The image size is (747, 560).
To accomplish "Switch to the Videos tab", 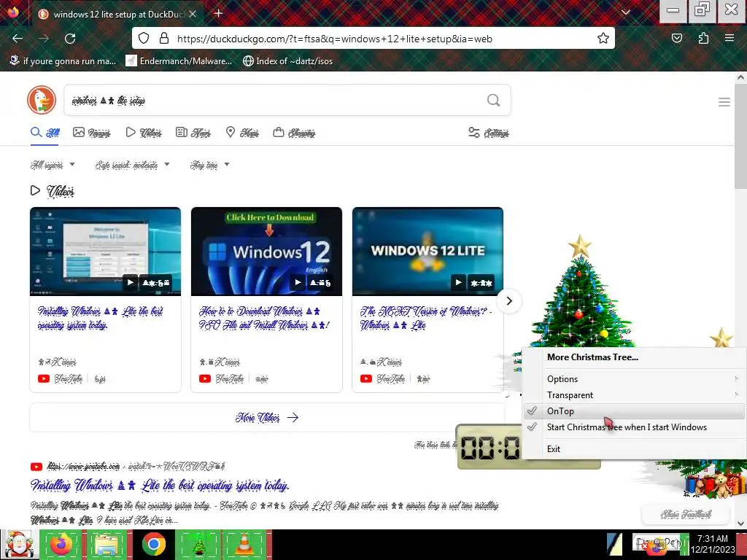I will (144, 133).
